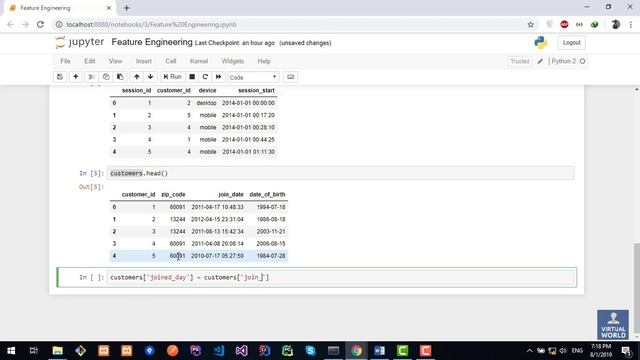This screenshot has width=640, height=360.
Task: Move selected cell down arrow
Action: tap(151, 77)
